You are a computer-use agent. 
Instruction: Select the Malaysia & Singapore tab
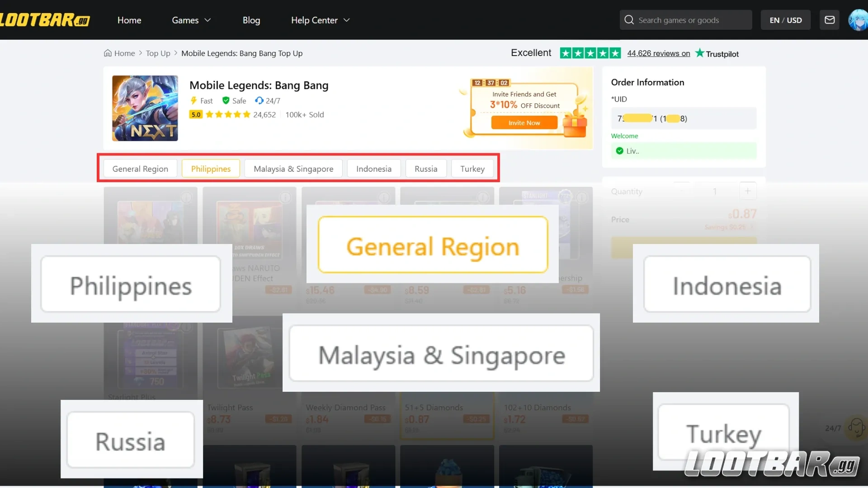pos(293,169)
